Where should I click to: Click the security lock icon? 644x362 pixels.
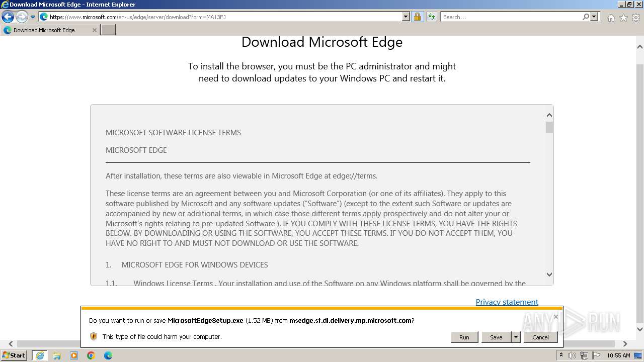417,17
